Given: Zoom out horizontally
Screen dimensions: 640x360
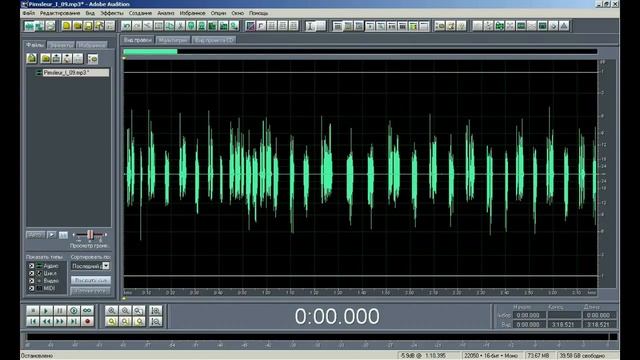Looking at the screenshot, I should (125, 311).
